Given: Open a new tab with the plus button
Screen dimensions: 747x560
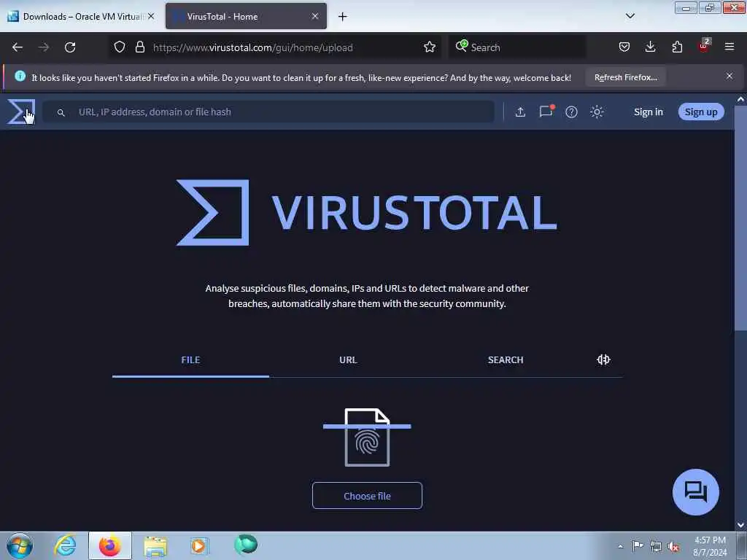Looking at the screenshot, I should click(343, 17).
